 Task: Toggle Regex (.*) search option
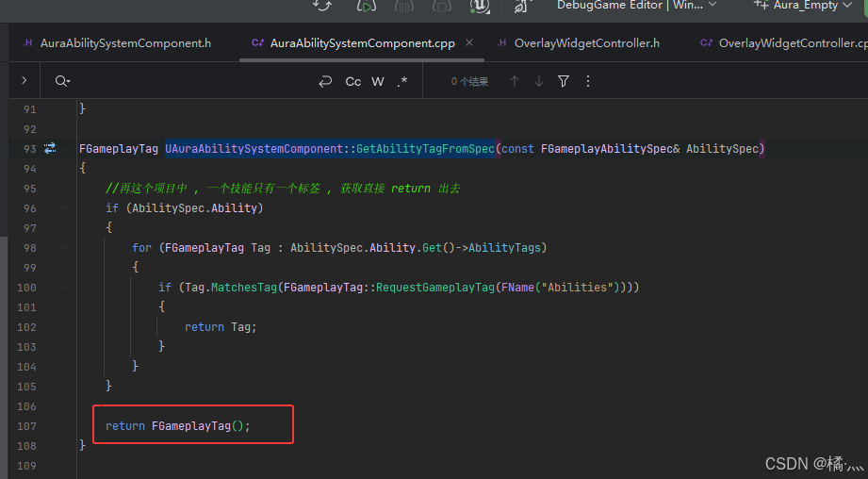[402, 81]
